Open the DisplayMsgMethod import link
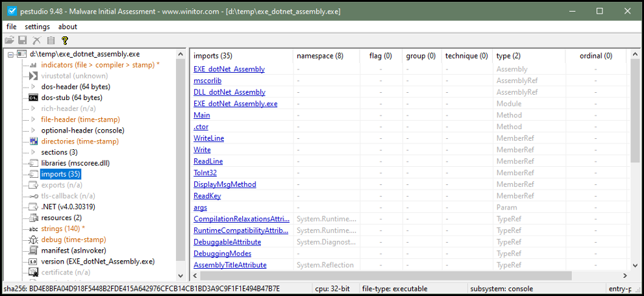Image resolution: width=644 pixels, height=296 pixels. click(225, 184)
